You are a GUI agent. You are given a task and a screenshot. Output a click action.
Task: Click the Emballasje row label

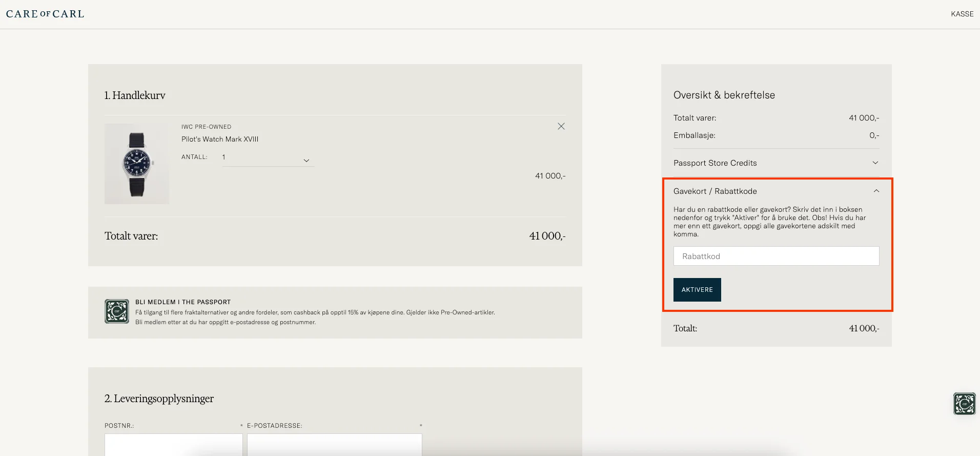695,135
